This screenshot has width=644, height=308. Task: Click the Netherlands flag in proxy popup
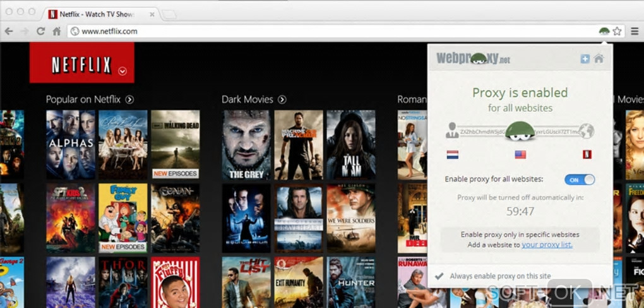point(453,155)
